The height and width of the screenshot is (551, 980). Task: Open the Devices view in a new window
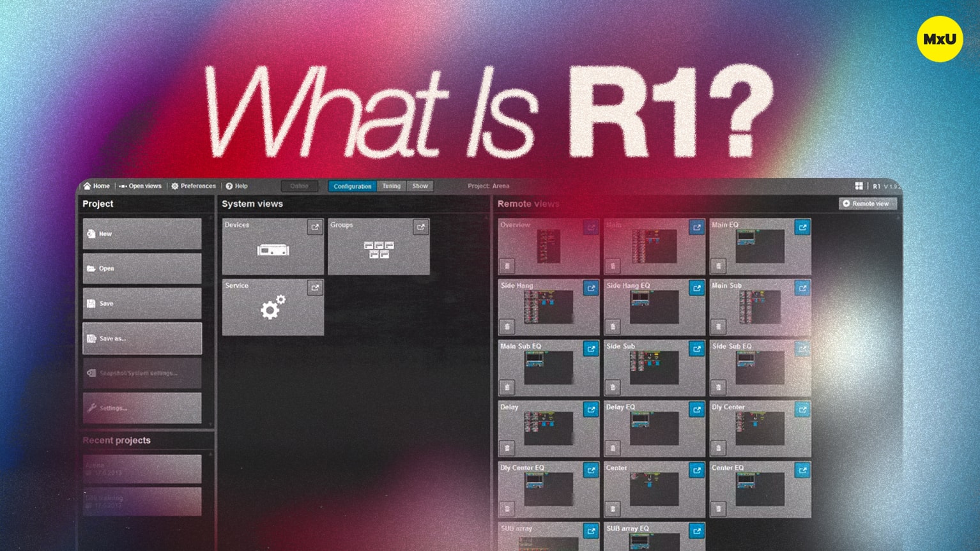315,227
